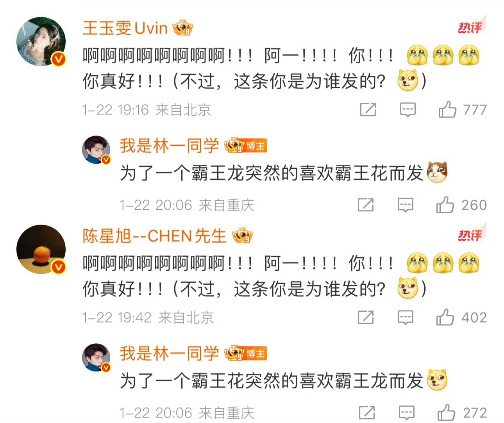Screen dimensions: 504x423
Task: Share the 霸王花突然的喜欢霸王龙 reply
Action: coord(366,412)
